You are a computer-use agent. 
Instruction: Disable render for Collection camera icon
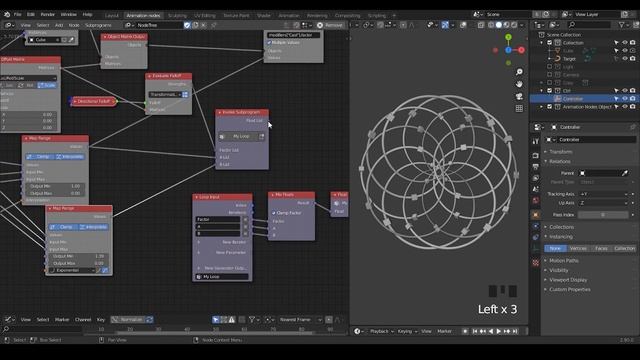(x=633, y=43)
